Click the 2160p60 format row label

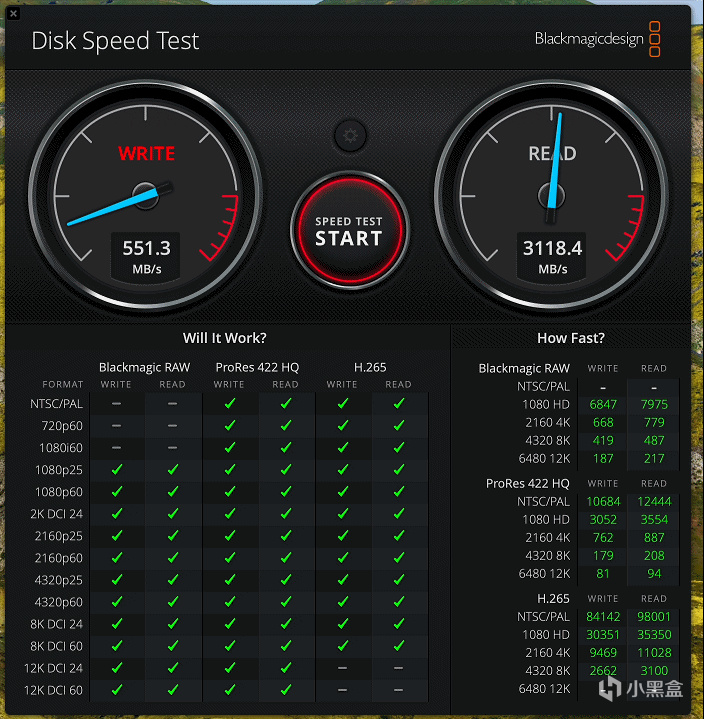pos(59,558)
